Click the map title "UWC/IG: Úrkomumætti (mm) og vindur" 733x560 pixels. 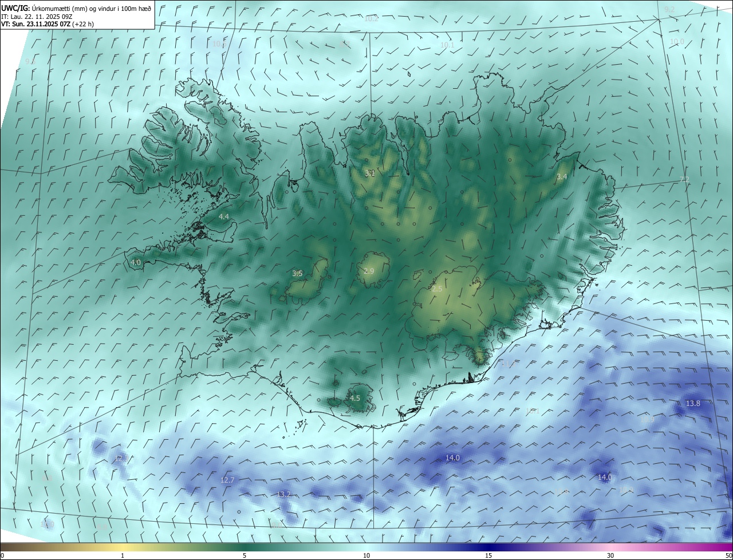tap(76, 7)
